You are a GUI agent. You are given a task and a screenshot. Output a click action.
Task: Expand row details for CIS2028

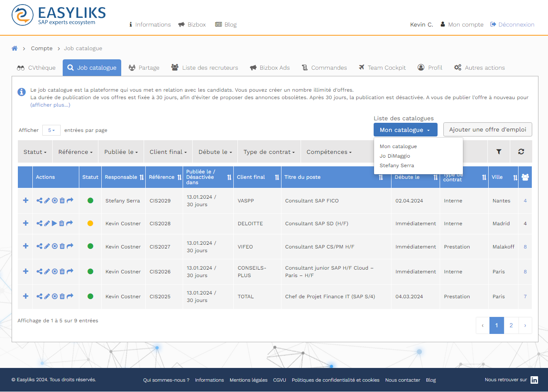point(26,223)
